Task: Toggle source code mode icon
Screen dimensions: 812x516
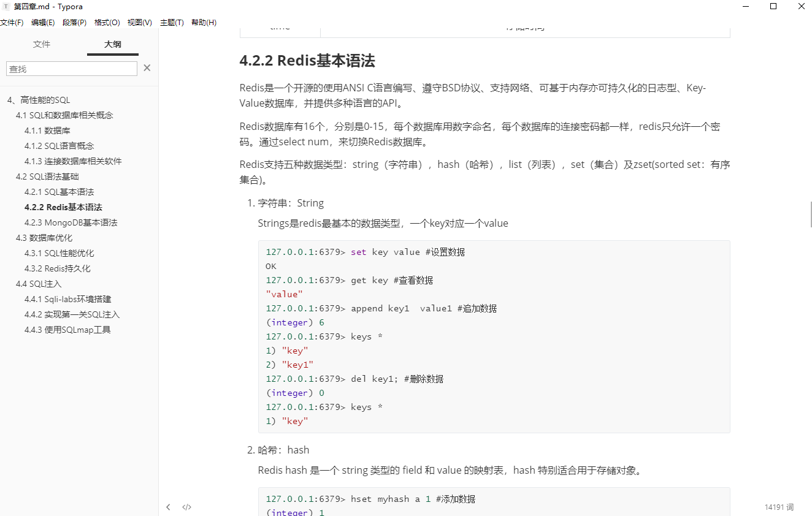Action: tap(187, 507)
